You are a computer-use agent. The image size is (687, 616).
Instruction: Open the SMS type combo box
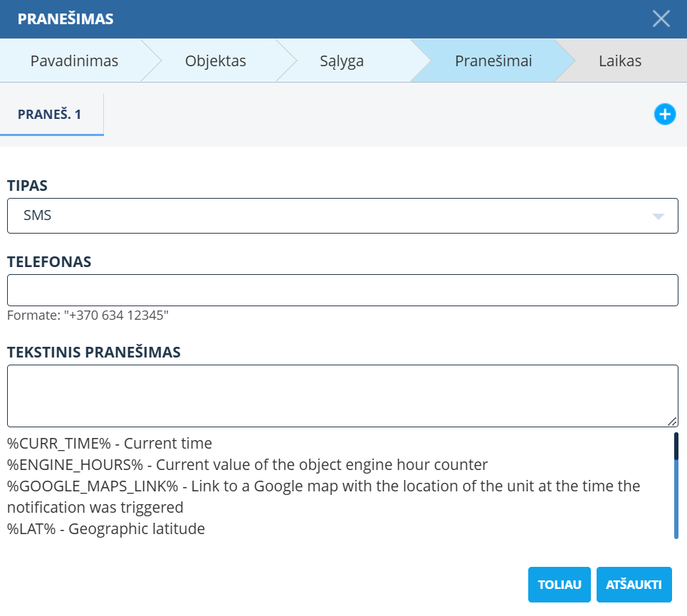tap(342, 216)
